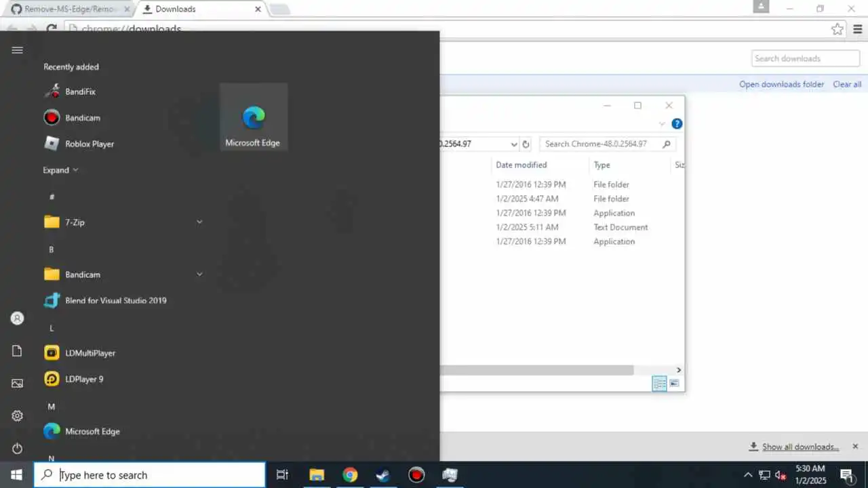Click the Windows Start button
Image resolution: width=868 pixels, height=488 pixels.
tap(16, 475)
